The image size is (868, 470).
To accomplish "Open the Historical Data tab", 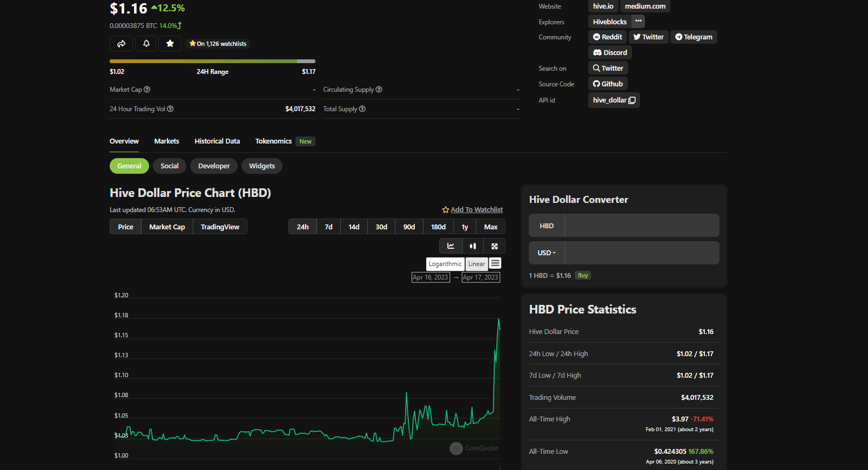I will pyautogui.click(x=217, y=141).
